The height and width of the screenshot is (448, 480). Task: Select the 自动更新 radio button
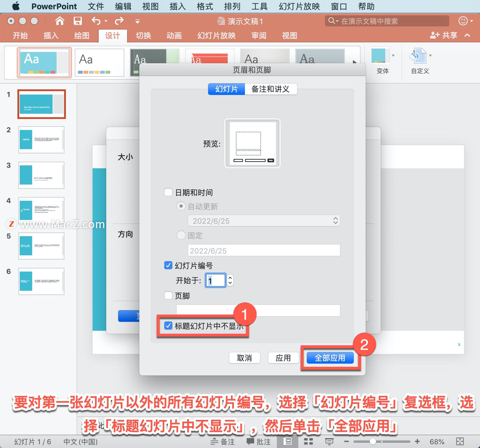(x=181, y=206)
